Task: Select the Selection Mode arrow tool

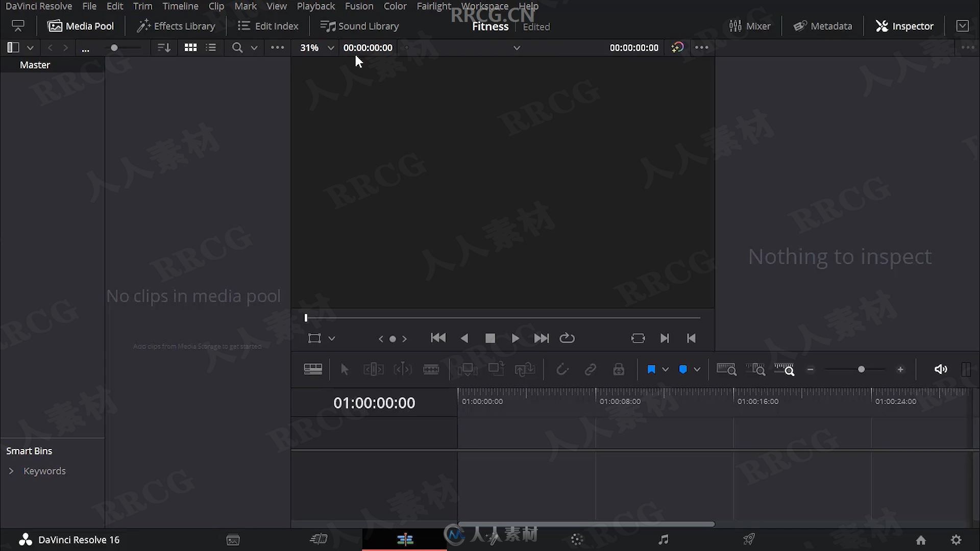Action: 345,369
